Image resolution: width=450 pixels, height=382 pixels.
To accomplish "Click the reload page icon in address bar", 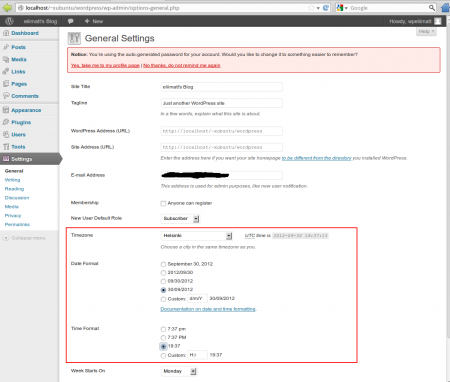I will coord(326,8).
